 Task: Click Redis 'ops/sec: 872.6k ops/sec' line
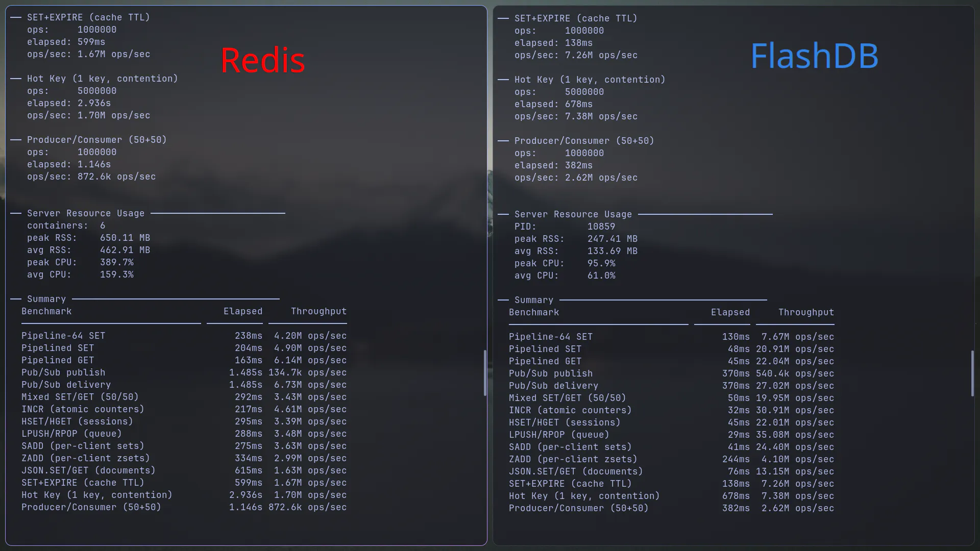(x=91, y=177)
